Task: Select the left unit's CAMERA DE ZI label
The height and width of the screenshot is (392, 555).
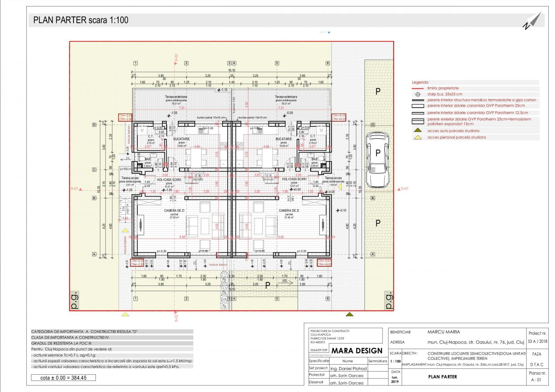Action: [174, 211]
